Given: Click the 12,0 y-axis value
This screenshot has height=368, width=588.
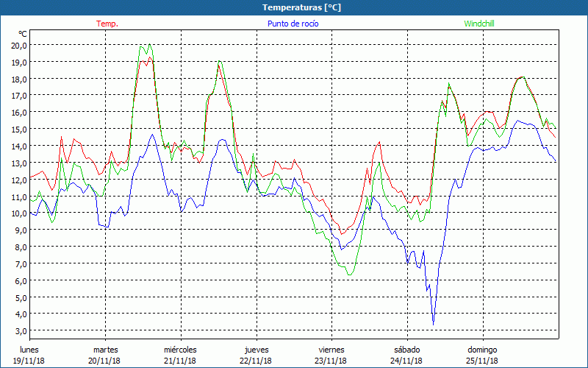Looking at the screenshot, I should pyautogui.click(x=20, y=180).
